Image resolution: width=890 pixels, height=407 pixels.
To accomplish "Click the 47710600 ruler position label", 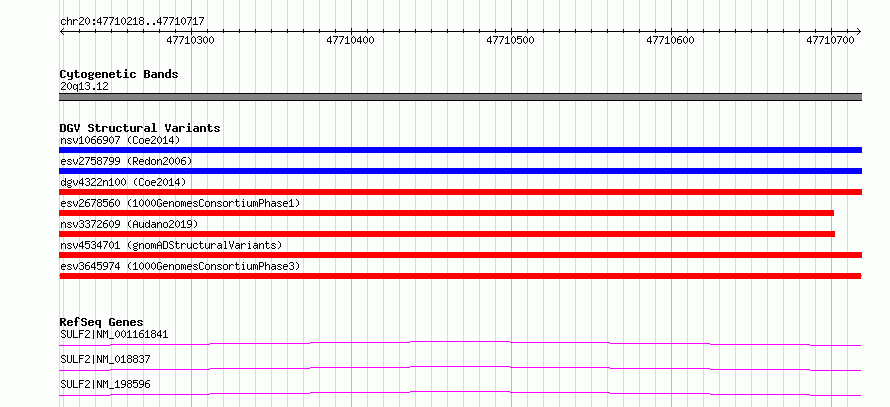I will click(x=671, y=41).
